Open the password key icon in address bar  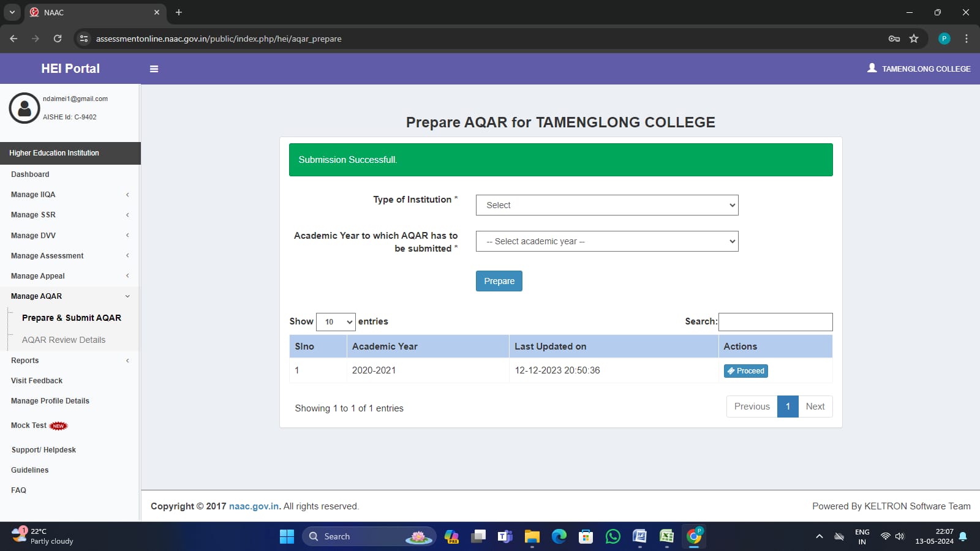(894, 39)
